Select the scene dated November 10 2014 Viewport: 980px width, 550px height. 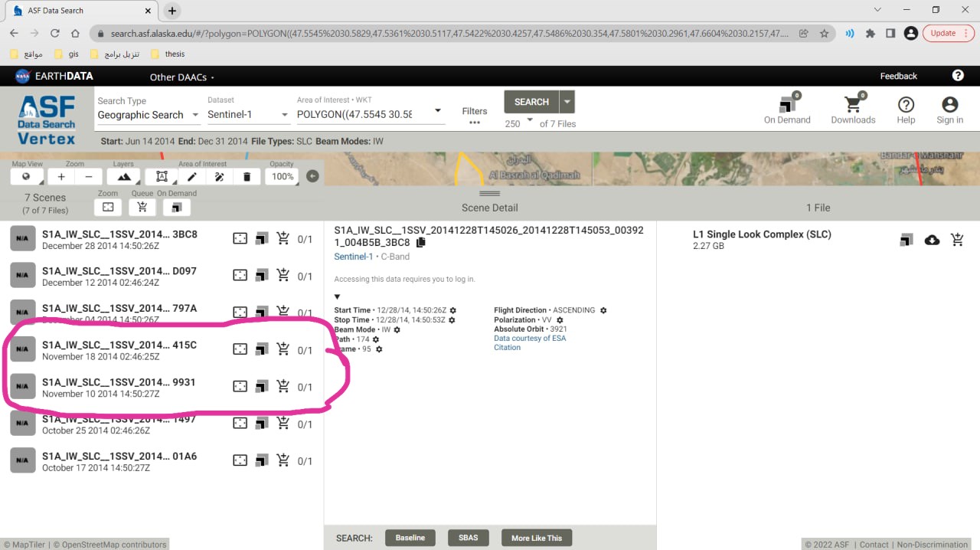click(x=119, y=387)
